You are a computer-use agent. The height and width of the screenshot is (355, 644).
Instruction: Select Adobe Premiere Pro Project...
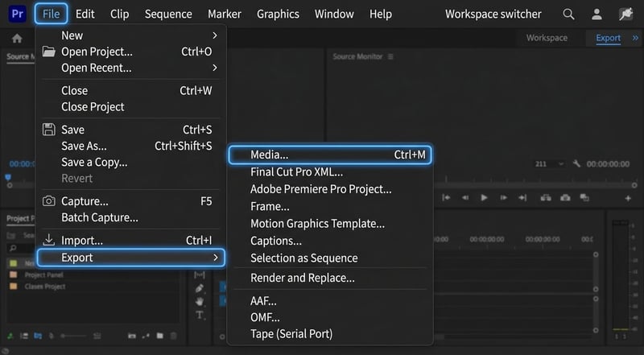tap(330, 189)
